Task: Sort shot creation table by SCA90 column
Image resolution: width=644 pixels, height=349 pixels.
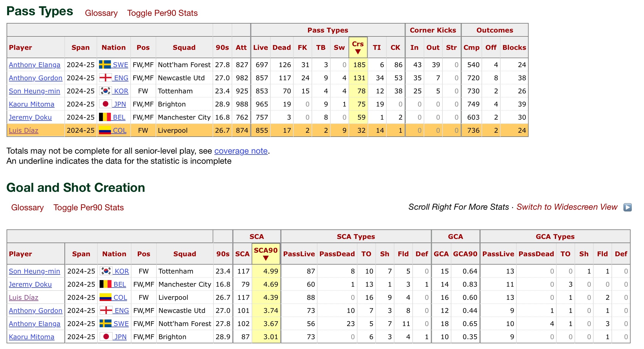Action: click(x=266, y=254)
